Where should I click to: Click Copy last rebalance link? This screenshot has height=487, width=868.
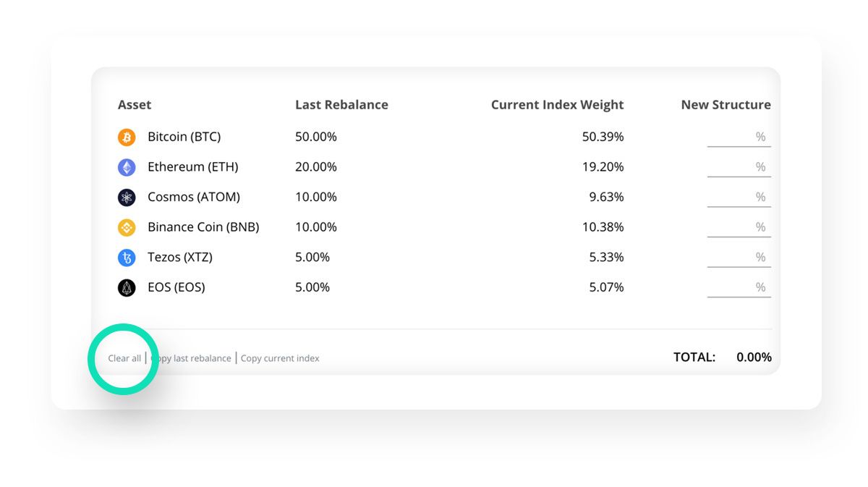click(x=191, y=358)
